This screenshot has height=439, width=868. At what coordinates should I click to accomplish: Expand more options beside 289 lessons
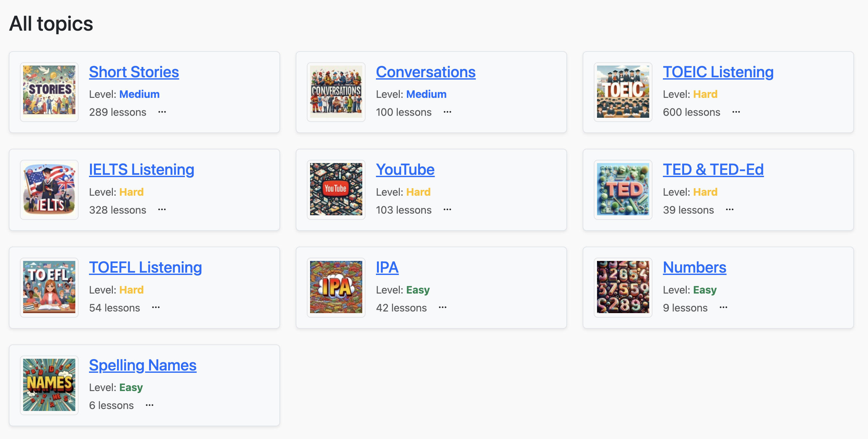pyautogui.click(x=162, y=112)
